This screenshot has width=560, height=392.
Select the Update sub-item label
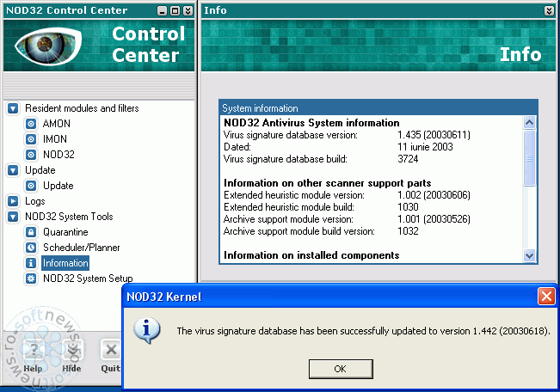(x=58, y=186)
